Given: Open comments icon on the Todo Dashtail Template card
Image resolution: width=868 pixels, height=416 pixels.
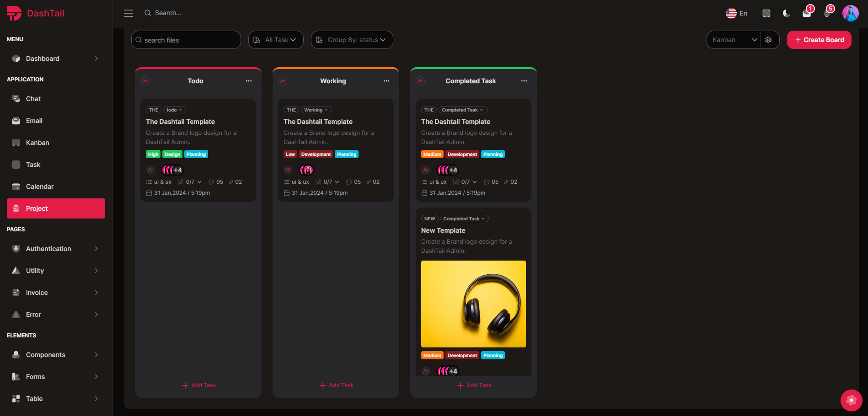Looking at the screenshot, I should tap(211, 181).
